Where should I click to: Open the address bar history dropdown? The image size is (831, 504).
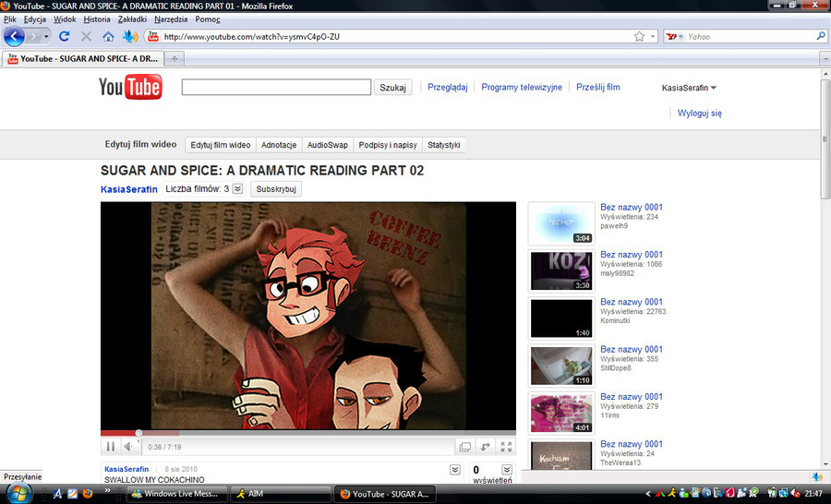pyautogui.click(x=653, y=37)
